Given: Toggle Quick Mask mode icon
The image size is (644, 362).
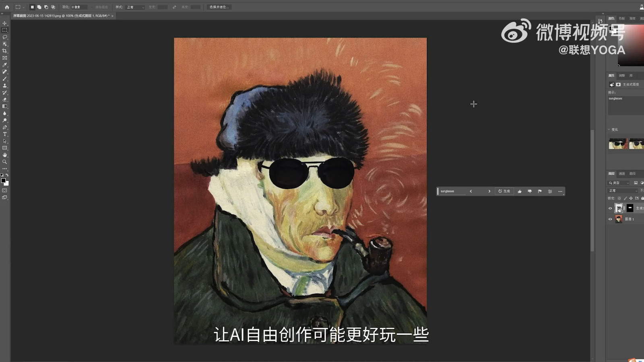Looking at the screenshot, I should tap(5, 190).
